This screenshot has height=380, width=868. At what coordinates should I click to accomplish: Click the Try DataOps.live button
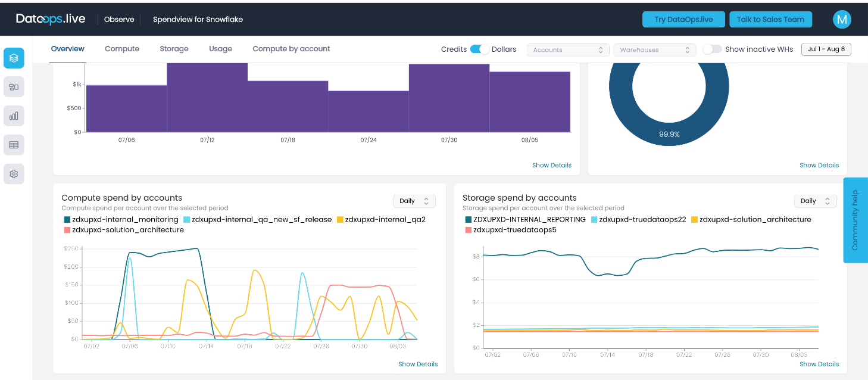coord(683,19)
